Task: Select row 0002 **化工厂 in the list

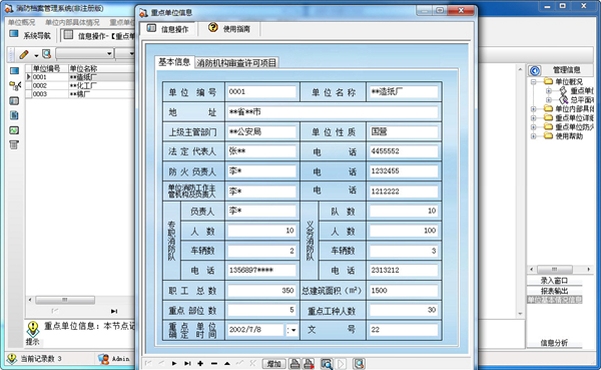Action: 80,86
